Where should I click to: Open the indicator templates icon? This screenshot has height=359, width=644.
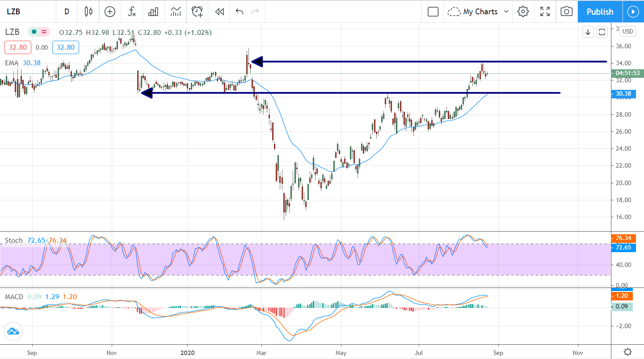pos(175,12)
